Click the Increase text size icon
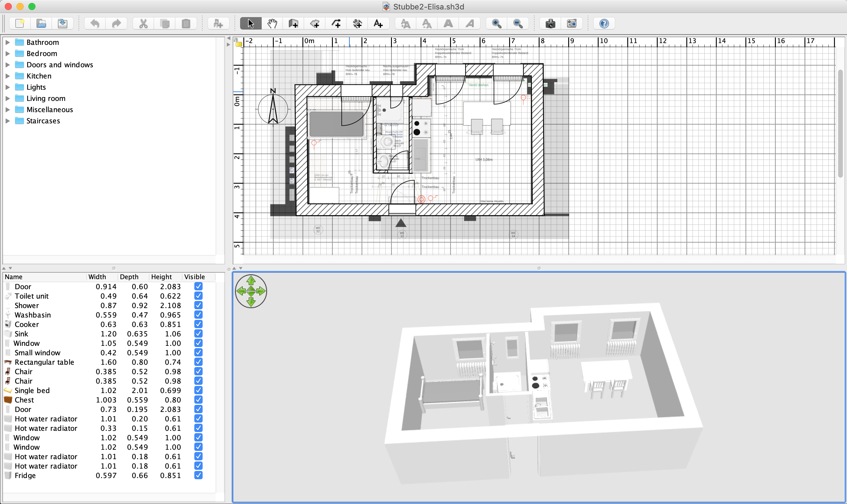 tap(405, 23)
